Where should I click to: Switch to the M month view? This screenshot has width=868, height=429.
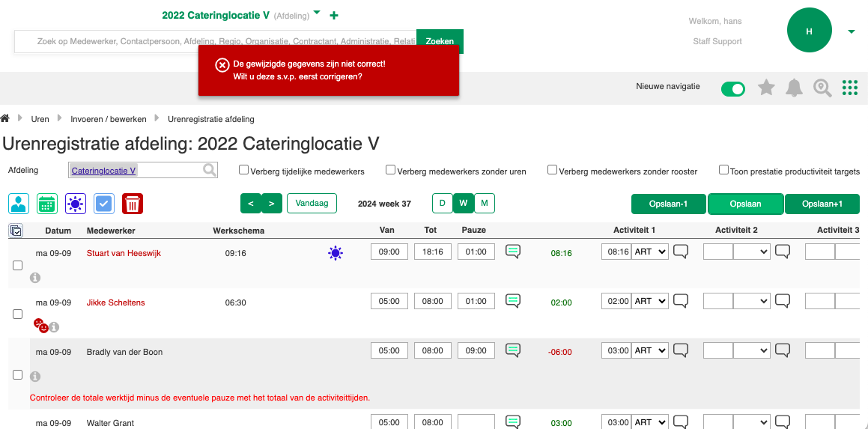point(485,203)
